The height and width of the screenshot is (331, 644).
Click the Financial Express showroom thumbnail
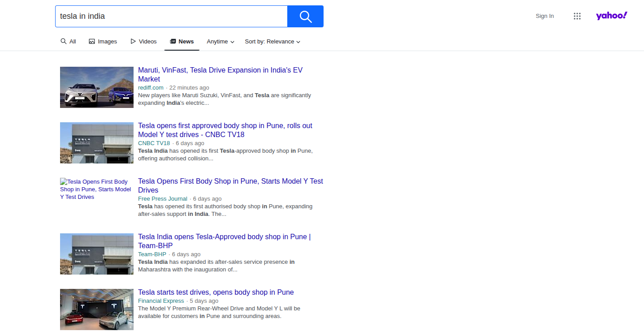(97, 310)
